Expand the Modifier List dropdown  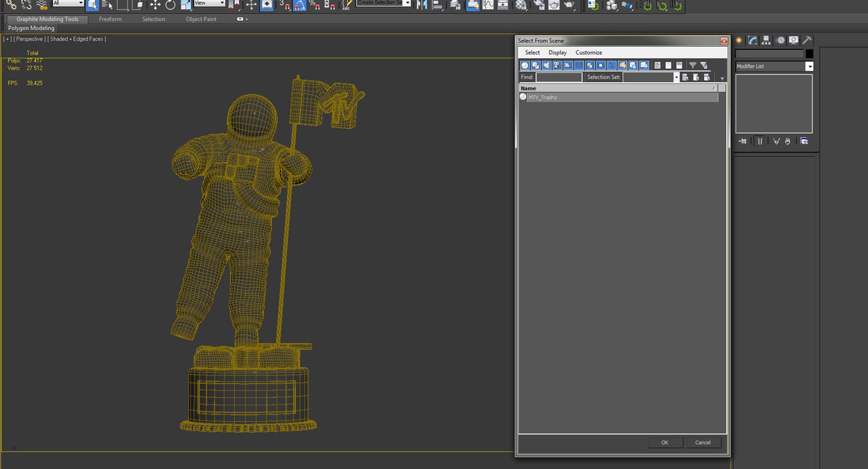[x=809, y=66]
